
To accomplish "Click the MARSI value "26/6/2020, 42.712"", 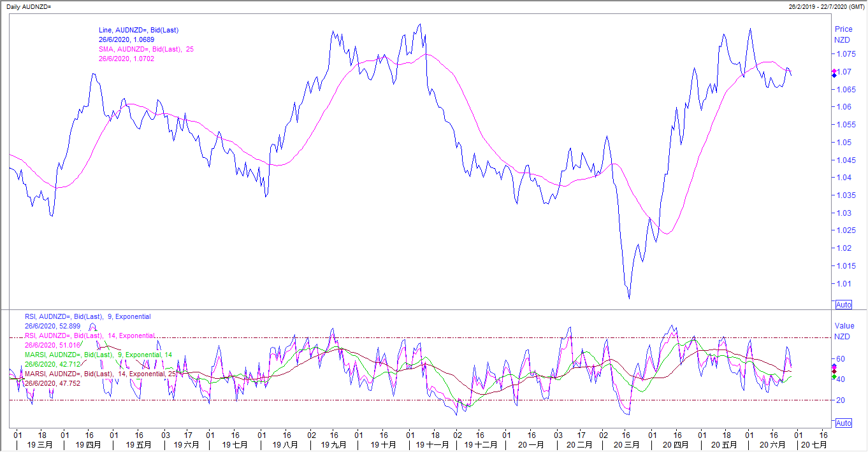I will [x=53, y=364].
